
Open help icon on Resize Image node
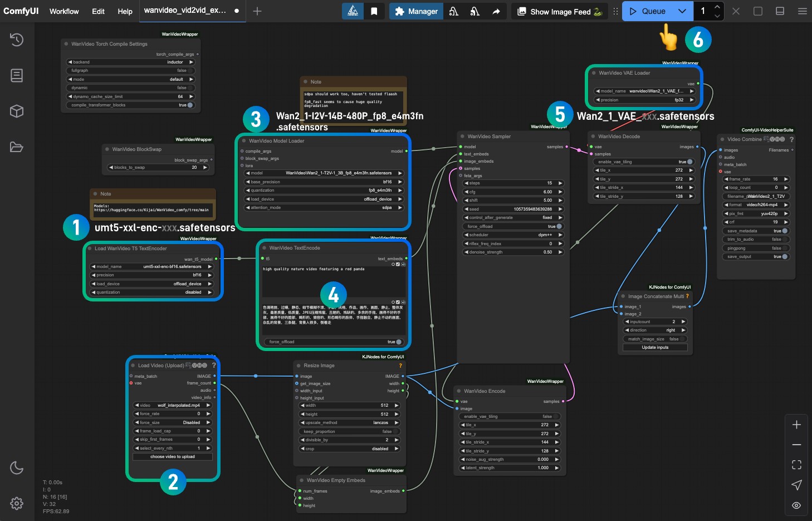point(400,366)
